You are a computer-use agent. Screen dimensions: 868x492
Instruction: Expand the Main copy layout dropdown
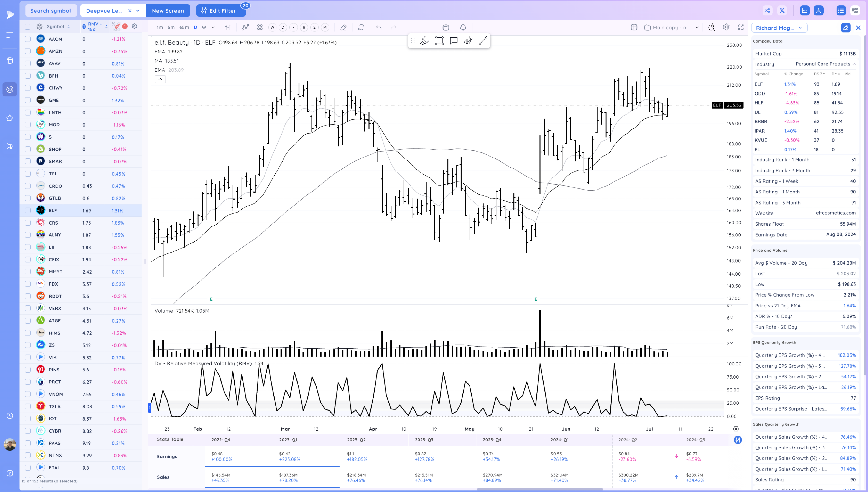(x=697, y=27)
